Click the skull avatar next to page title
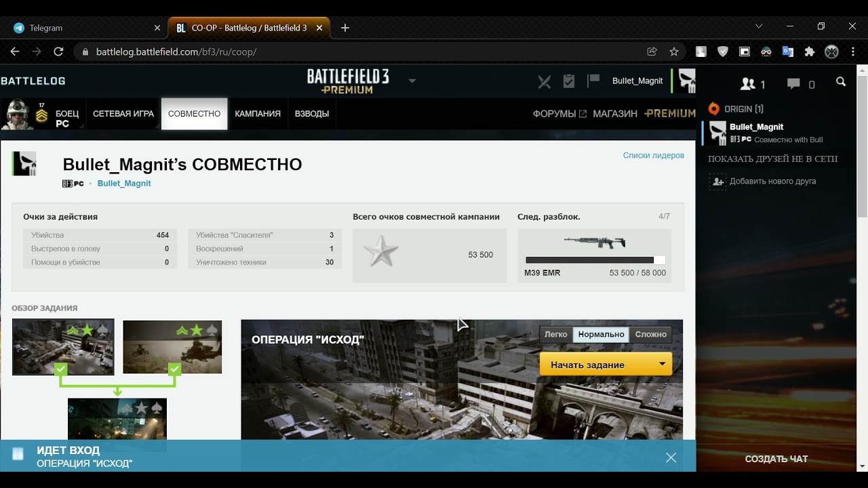 24,163
